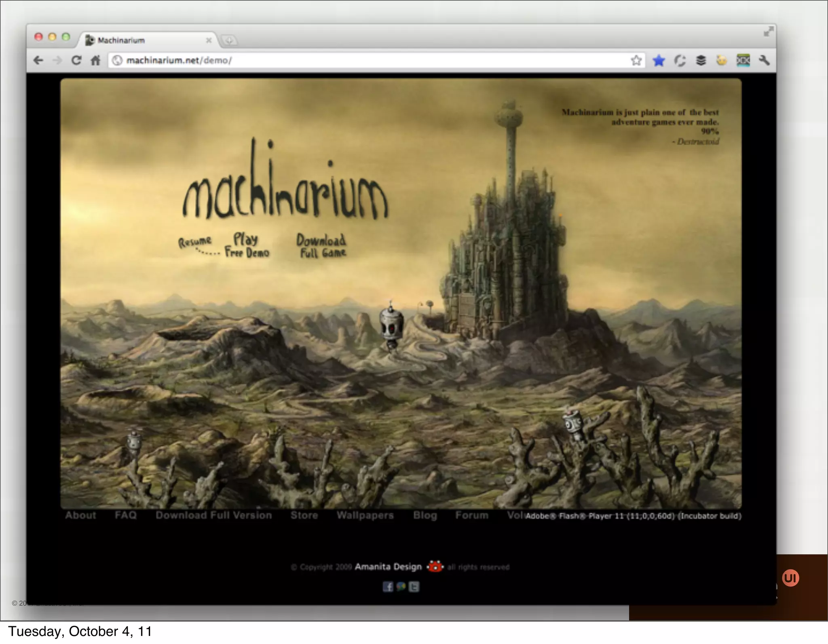Close the Machinarium tab
Image resolution: width=828 pixels, height=644 pixels.
pyautogui.click(x=209, y=40)
